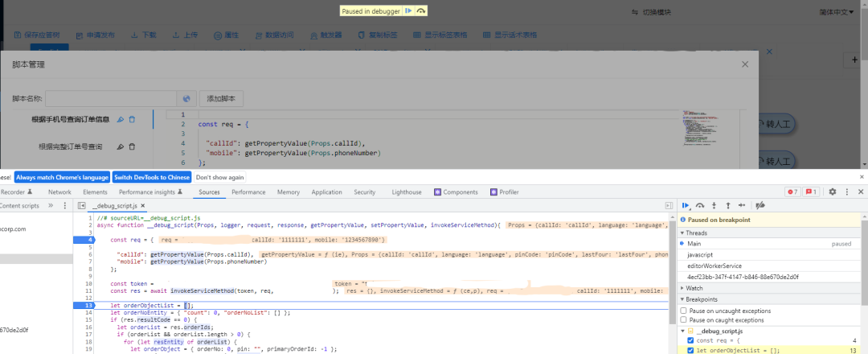This screenshot has width=868, height=354.
Task: Enable Pause on caught exceptions
Action: pos(684,320)
